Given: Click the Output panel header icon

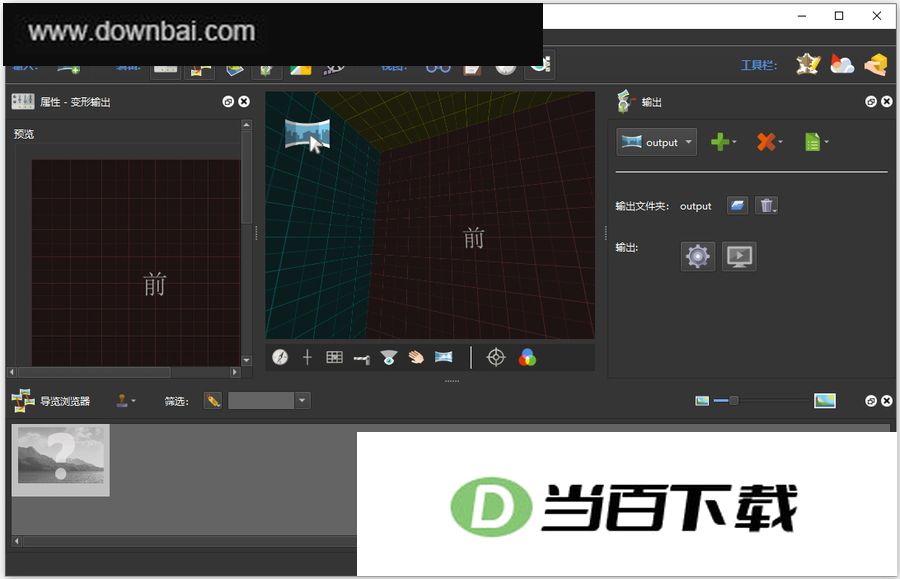Looking at the screenshot, I should (626, 101).
